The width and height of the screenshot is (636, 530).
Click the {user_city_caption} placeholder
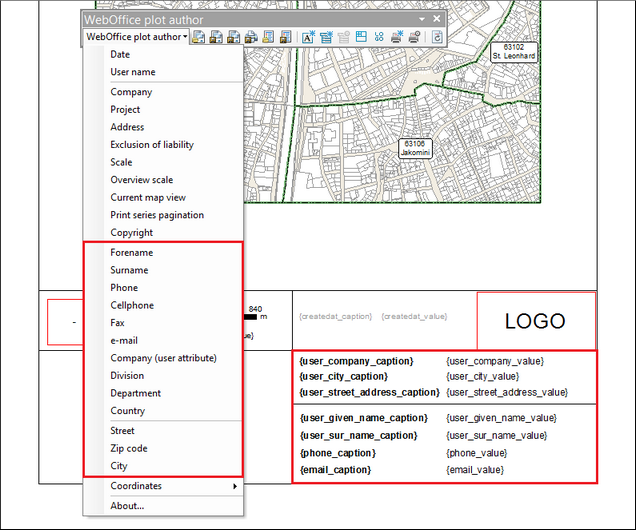(x=344, y=376)
